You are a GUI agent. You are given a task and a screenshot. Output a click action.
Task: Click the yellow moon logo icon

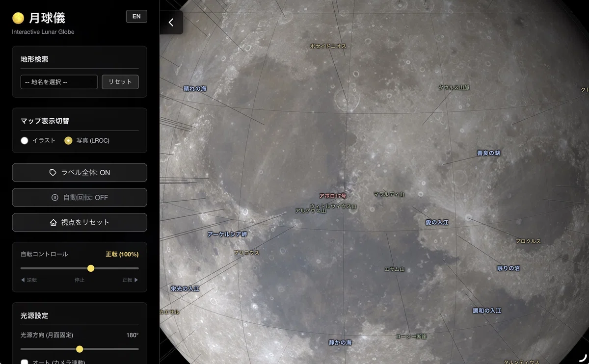pyautogui.click(x=18, y=18)
